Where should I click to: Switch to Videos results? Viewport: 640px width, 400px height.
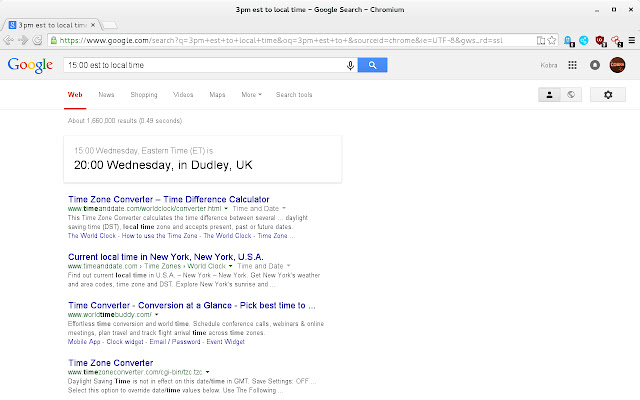point(183,95)
